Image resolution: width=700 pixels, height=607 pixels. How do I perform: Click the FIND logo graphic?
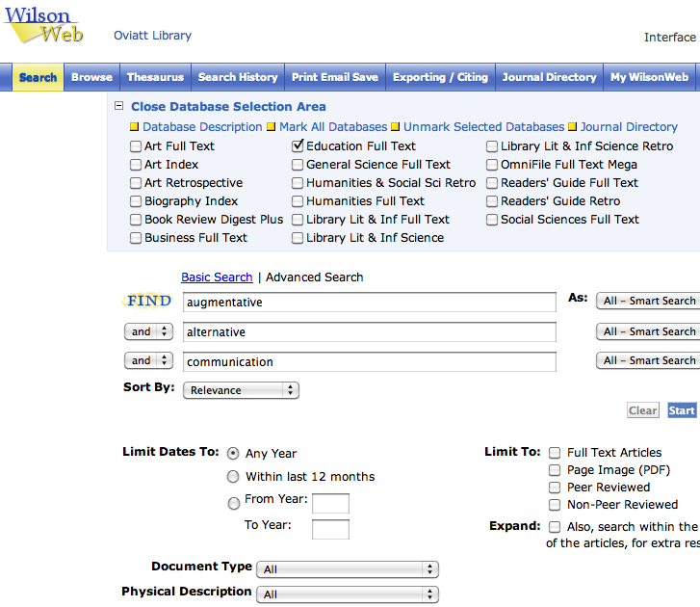tap(149, 301)
